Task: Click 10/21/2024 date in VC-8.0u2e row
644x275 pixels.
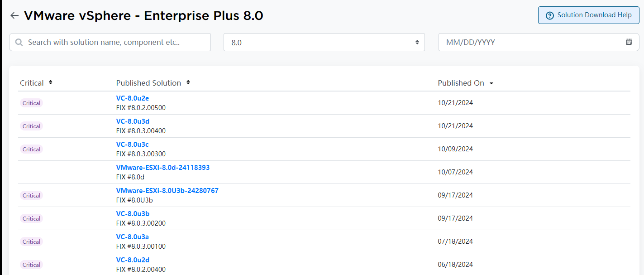Action: click(455, 103)
